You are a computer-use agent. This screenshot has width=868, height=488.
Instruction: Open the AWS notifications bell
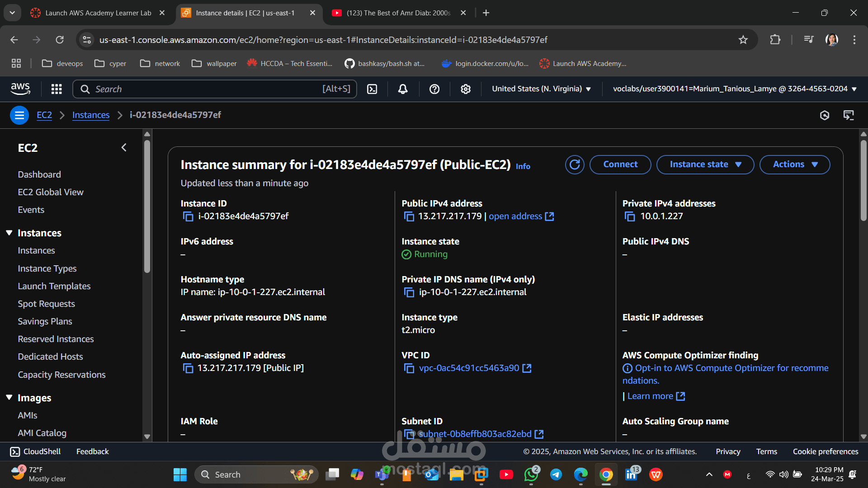403,89
